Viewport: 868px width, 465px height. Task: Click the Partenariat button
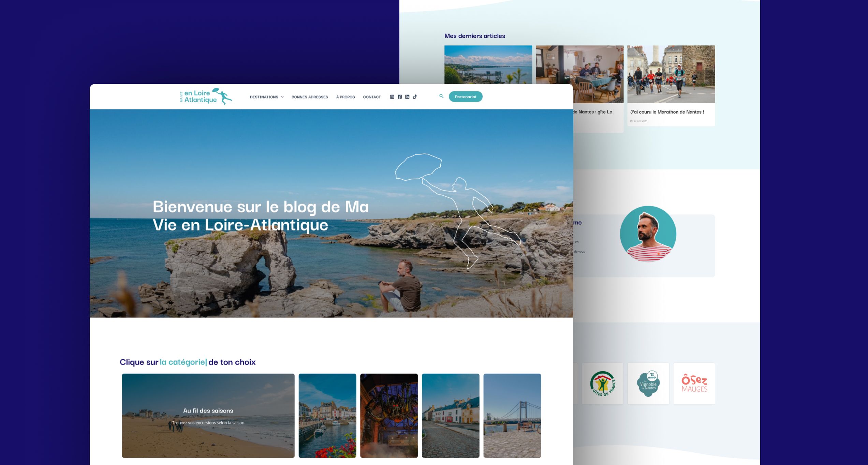click(466, 96)
